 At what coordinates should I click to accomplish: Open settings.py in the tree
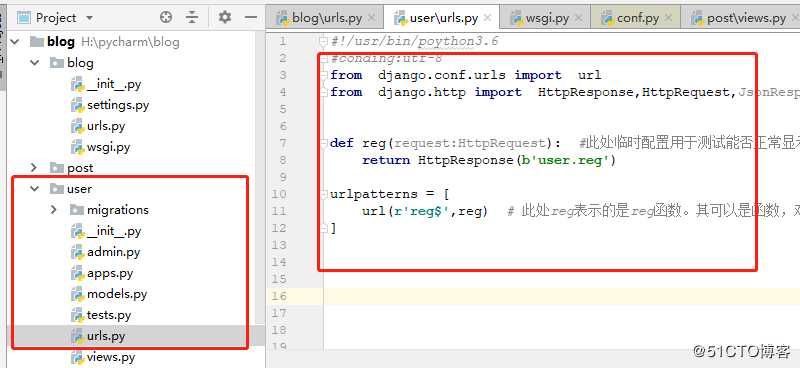(x=118, y=105)
